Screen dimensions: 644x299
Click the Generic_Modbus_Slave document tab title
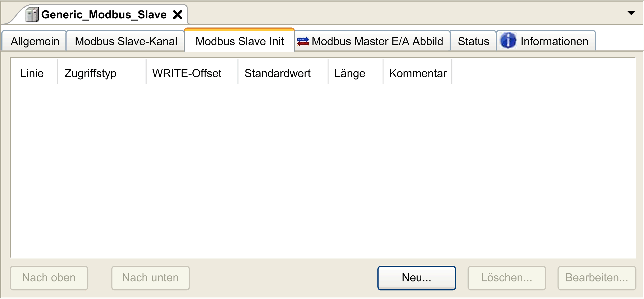click(104, 15)
